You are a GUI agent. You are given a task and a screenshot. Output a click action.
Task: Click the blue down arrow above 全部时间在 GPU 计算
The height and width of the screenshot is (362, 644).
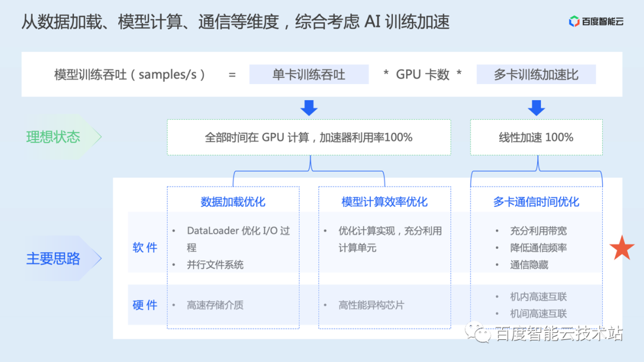coord(308,107)
